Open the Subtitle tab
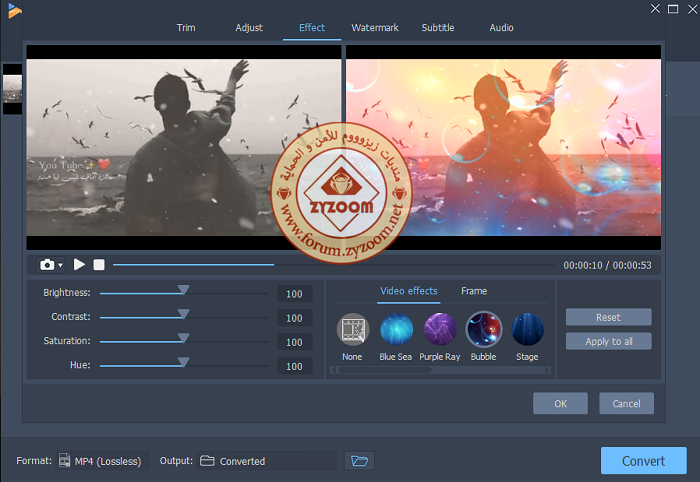 point(438,28)
